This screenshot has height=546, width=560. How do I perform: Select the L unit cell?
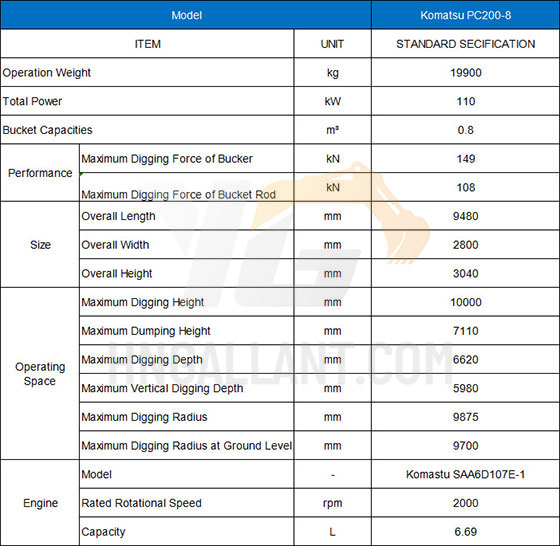[332, 532]
